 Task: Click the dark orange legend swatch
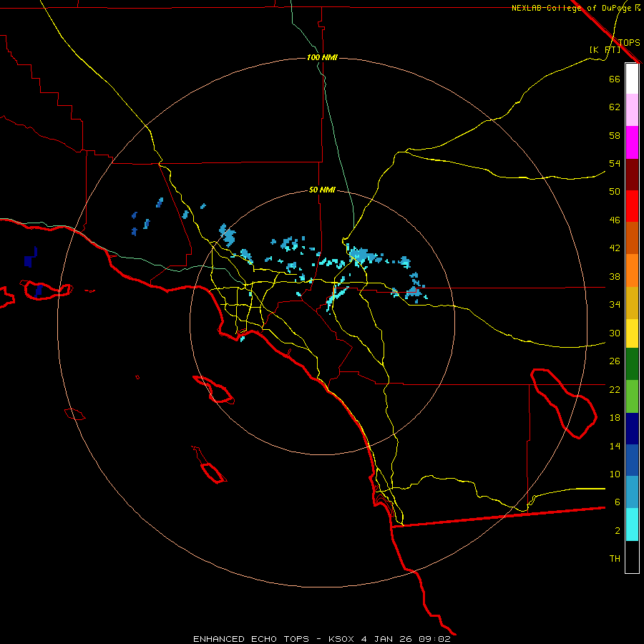coord(632,238)
